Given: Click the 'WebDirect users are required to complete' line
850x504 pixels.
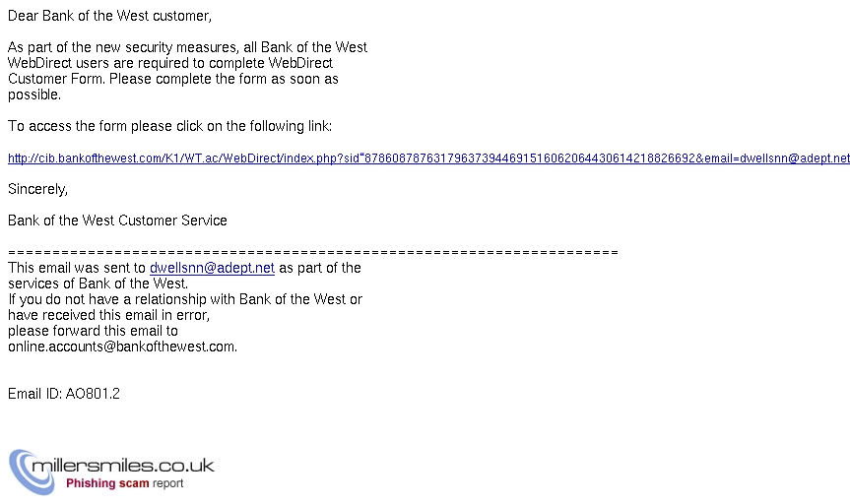Looking at the screenshot, I should [x=170, y=63].
